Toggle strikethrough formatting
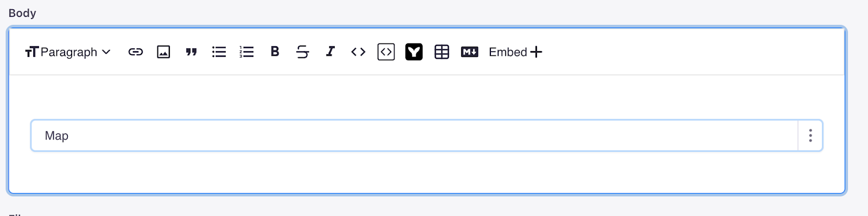The height and width of the screenshot is (216, 868). 303,52
